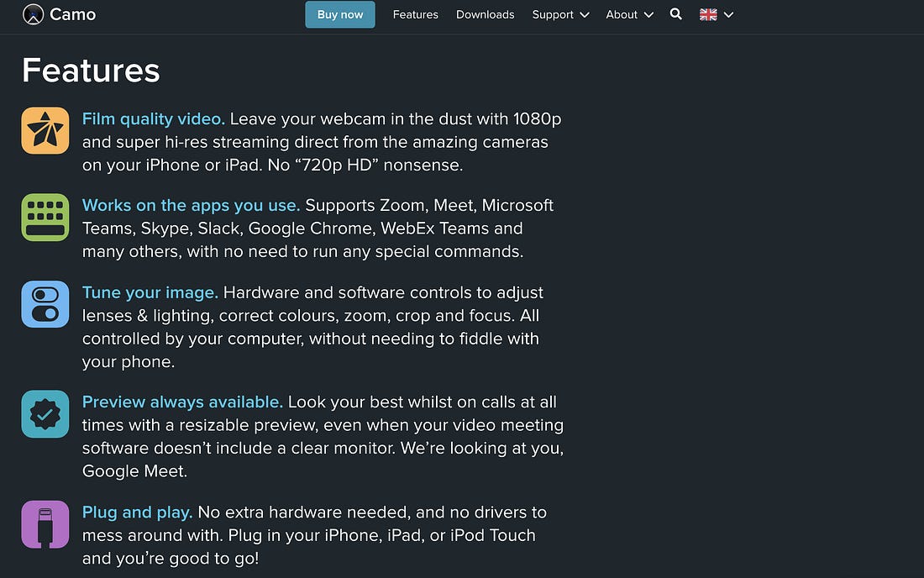The image size is (924, 578).
Task: Click the '720p HD' nonsense text
Action: coord(379,165)
